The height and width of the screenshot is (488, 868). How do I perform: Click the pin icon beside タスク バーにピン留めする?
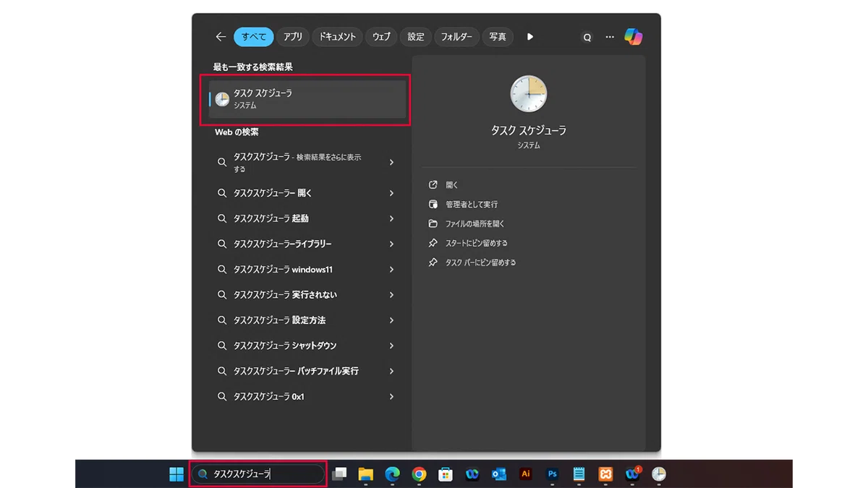click(x=433, y=263)
